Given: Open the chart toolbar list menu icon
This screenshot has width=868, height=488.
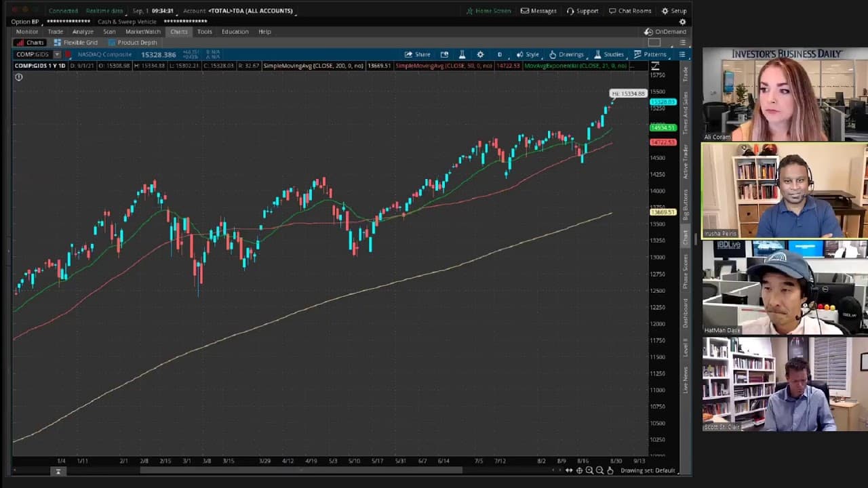Looking at the screenshot, I should click(x=682, y=54).
